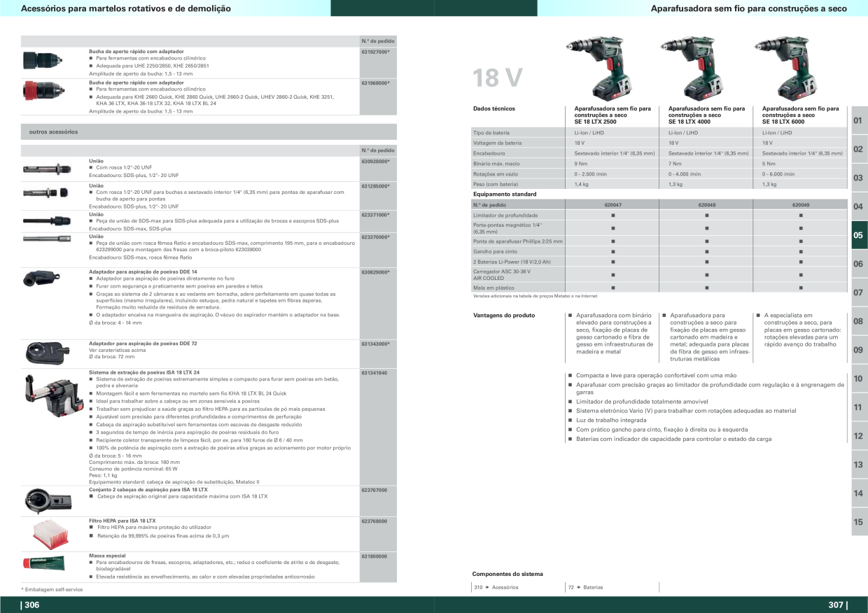This screenshot has height=613, width=868.
Task: Click order number 631285000*
Action: coord(376,186)
